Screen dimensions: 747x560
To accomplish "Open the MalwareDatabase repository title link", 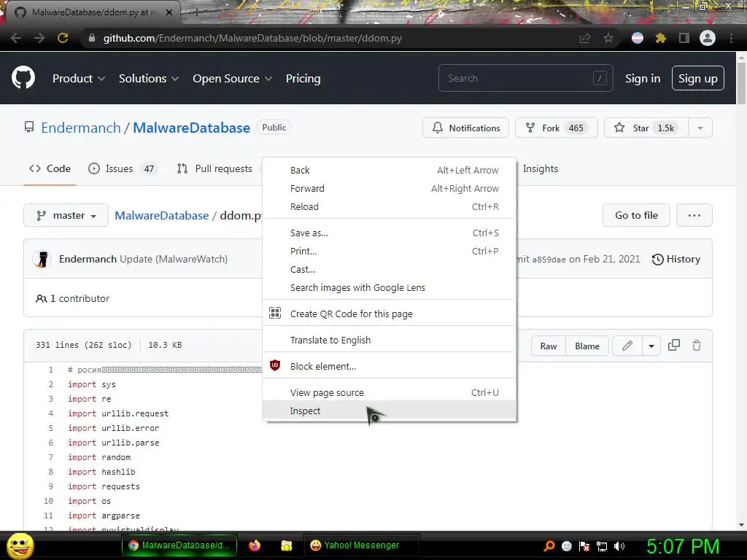I will click(x=192, y=128).
